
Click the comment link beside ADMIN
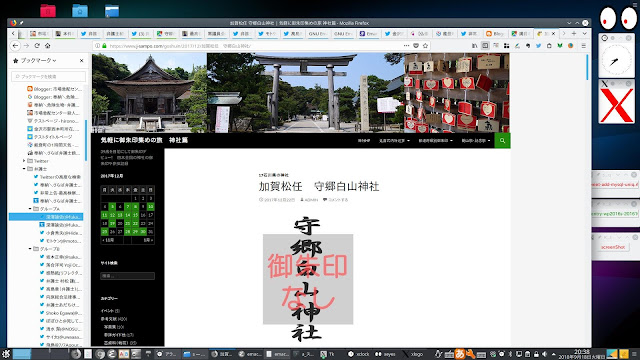[338, 200]
